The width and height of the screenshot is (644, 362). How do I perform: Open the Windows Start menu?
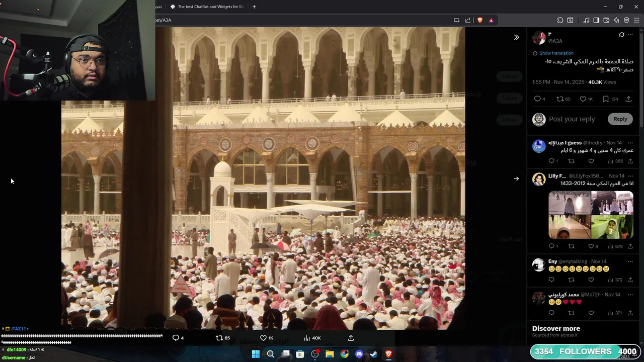256,354
